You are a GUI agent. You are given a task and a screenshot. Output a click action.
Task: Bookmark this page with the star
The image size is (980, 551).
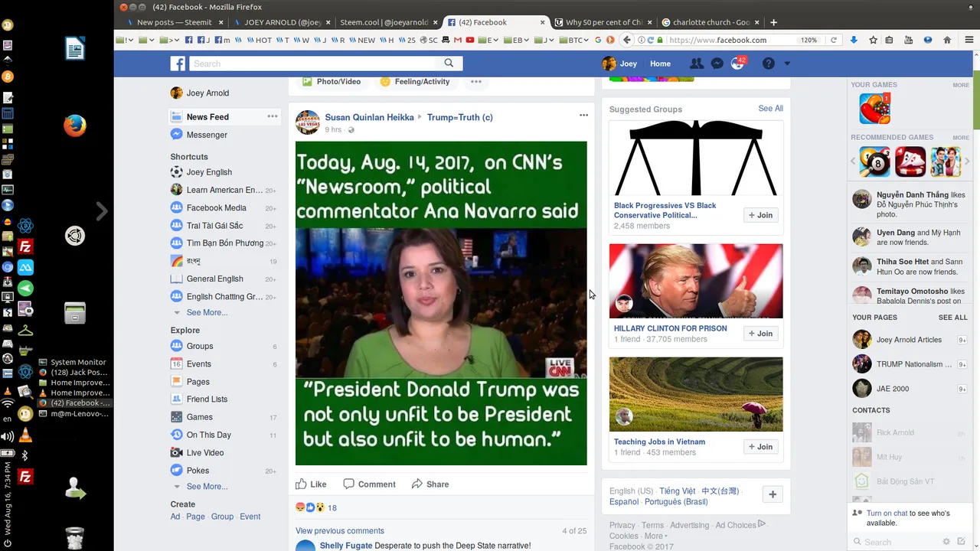[873, 40]
